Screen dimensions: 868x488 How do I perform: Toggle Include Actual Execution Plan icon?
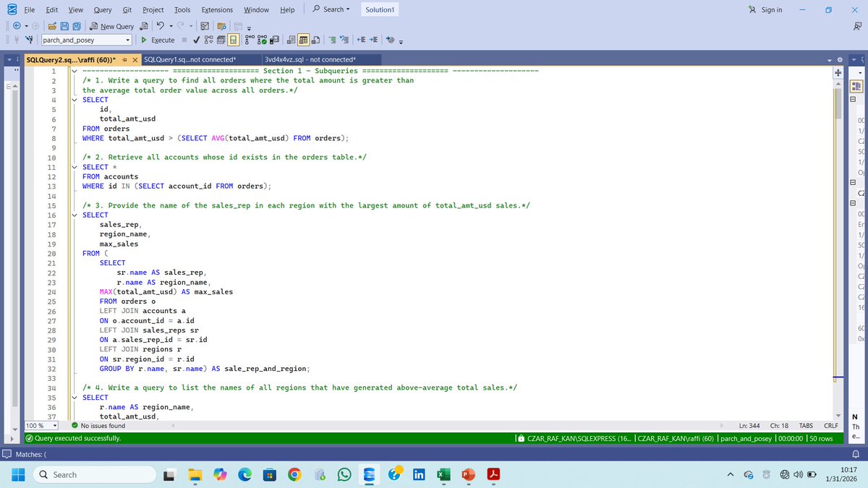pos(250,40)
